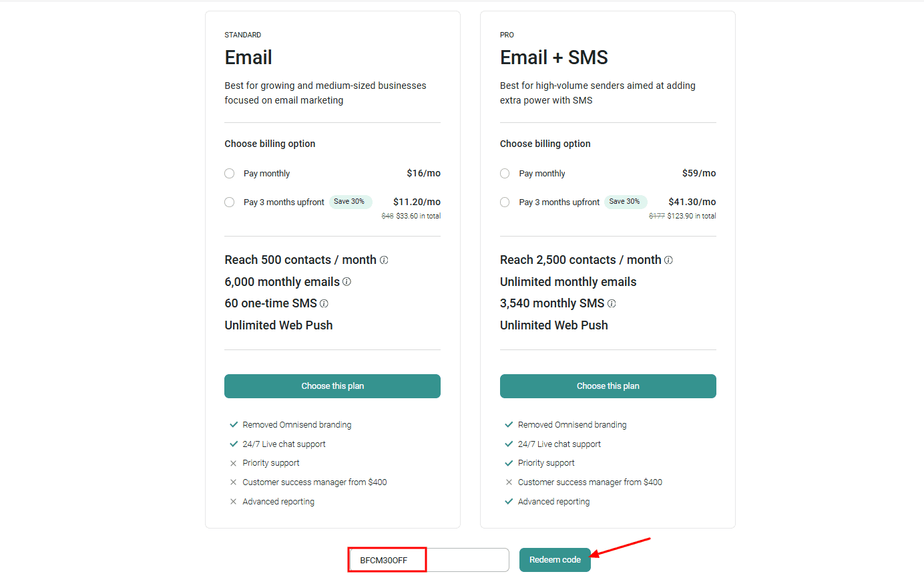Click Customer success manager text in Pro plan
The image size is (924, 588).
pyautogui.click(x=590, y=482)
